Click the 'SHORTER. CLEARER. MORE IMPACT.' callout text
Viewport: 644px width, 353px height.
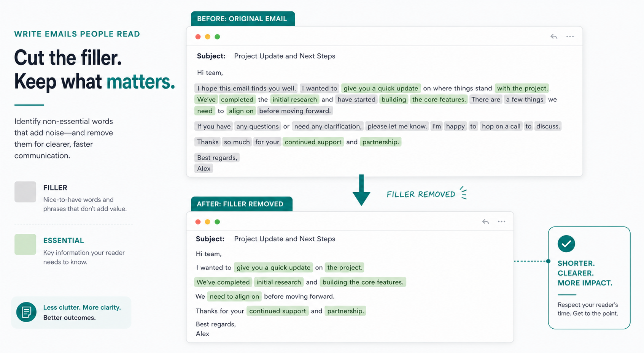click(x=585, y=273)
